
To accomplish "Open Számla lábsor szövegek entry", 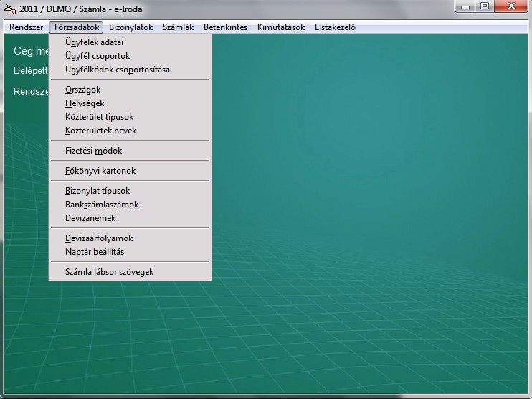I will (x=110, y=272).
